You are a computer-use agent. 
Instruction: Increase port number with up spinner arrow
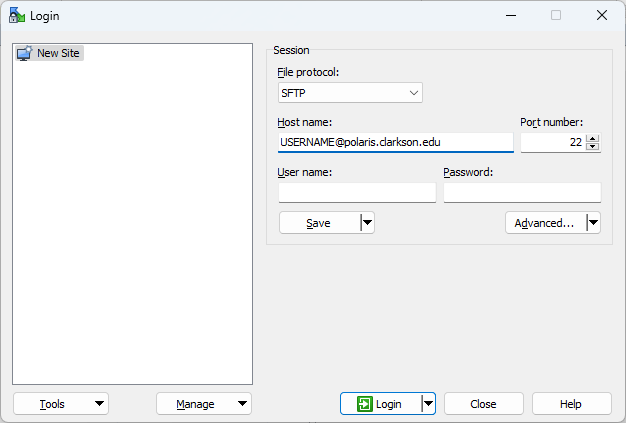593,139
